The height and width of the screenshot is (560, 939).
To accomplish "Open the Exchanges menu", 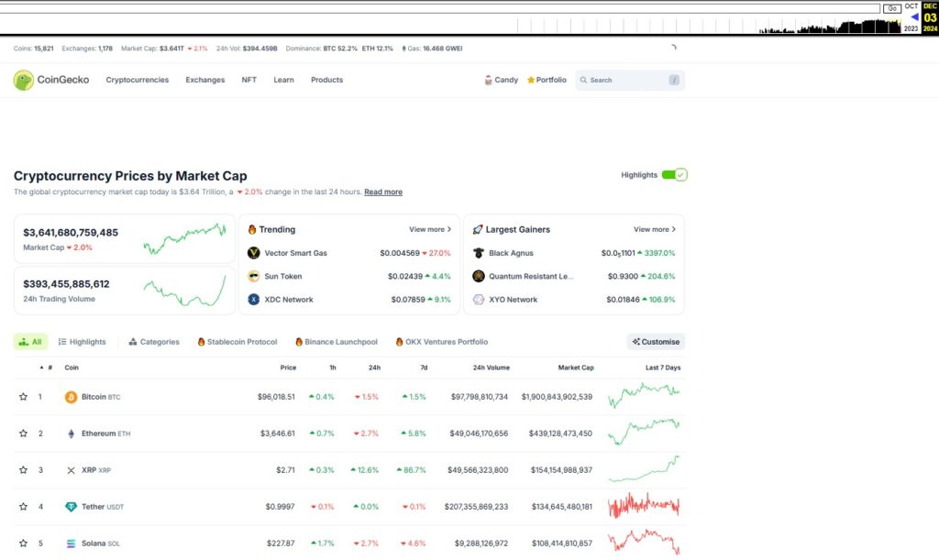I will click(204, 80).
